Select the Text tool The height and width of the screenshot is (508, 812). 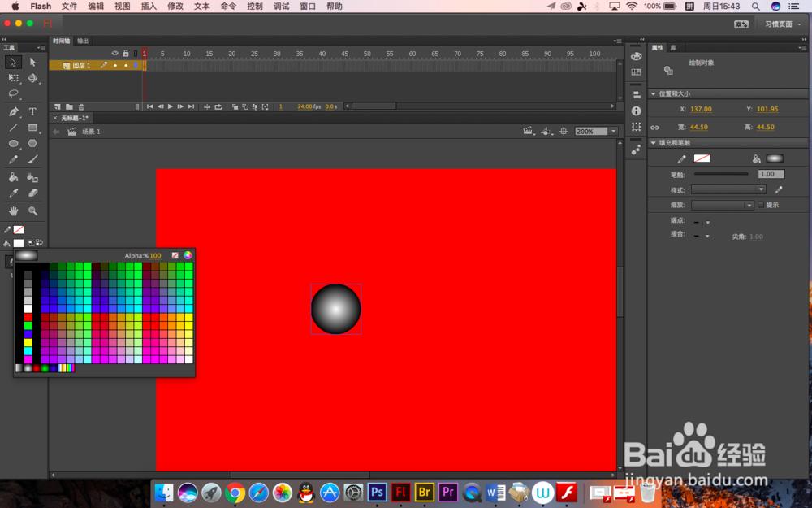pos(32,111)
